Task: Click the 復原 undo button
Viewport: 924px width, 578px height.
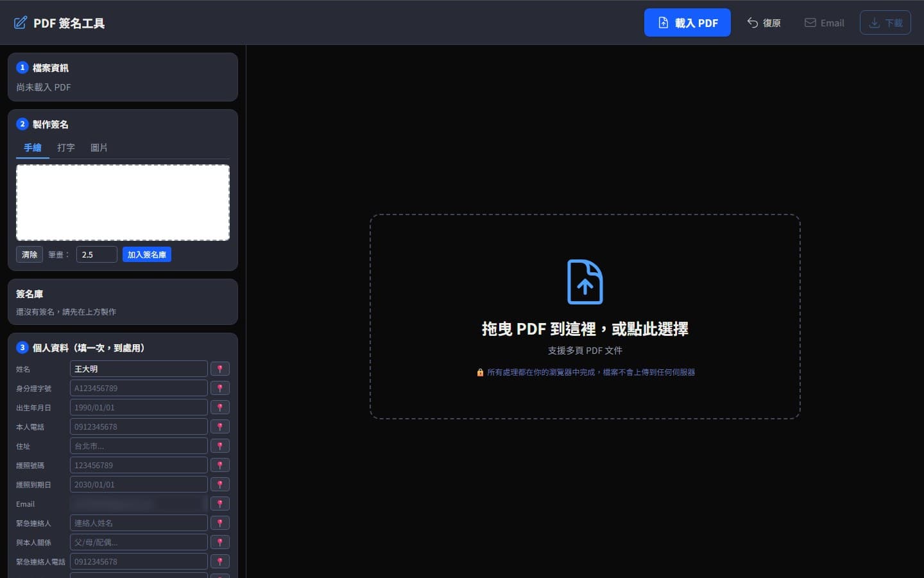Action: 764,22
